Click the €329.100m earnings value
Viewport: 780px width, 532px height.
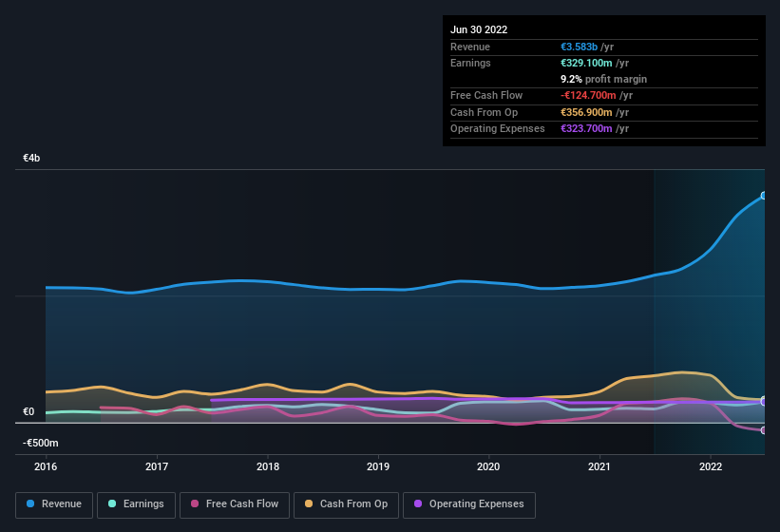(x=586, y=63)
